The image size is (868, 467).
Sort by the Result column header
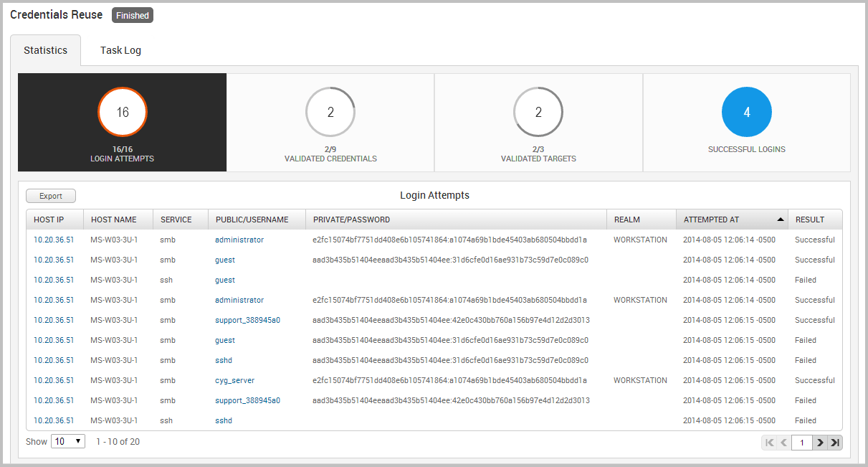(810, 220)
